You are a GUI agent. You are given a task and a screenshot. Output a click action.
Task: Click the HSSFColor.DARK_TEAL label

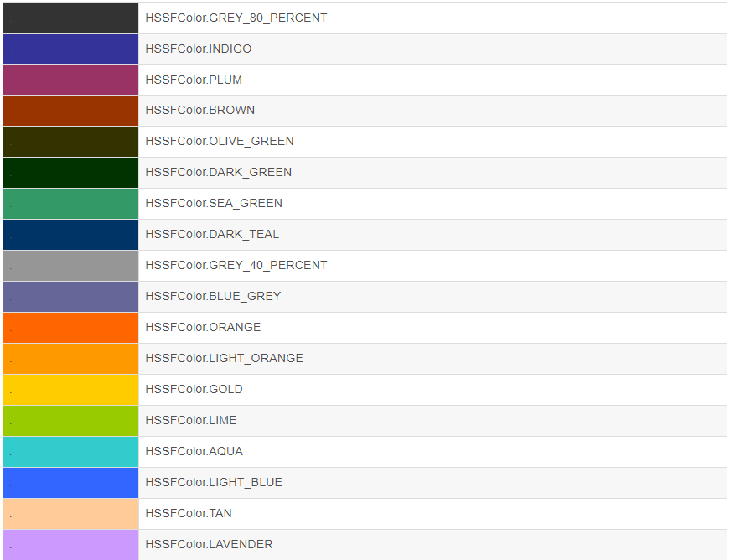[x=212, y=234]
